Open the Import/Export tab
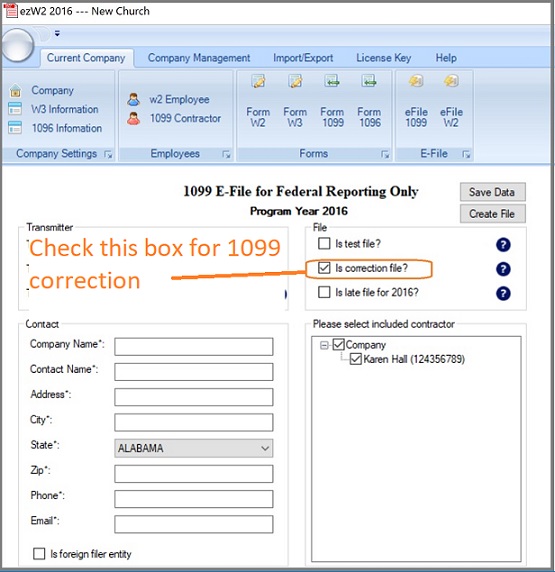Screen dimensions: 555x572 pos(303,58)
